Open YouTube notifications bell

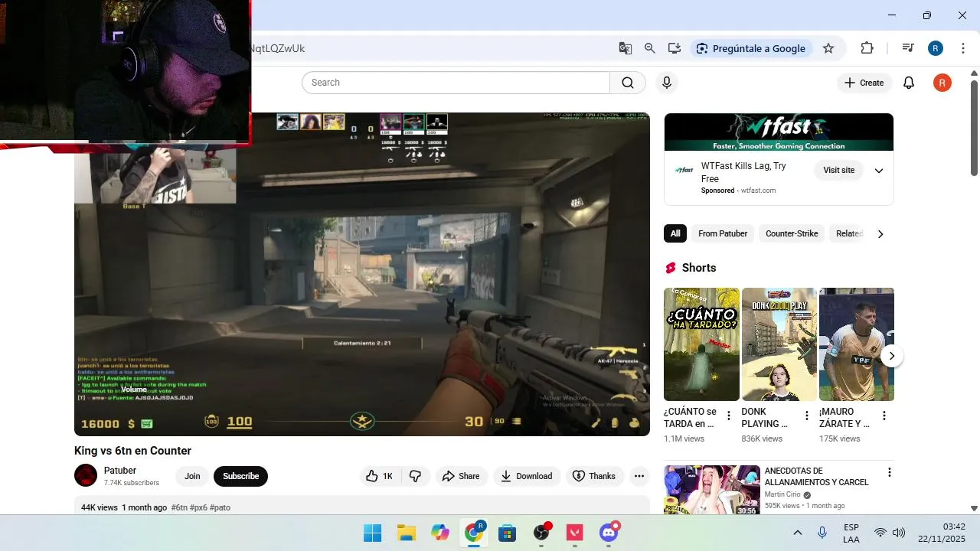[x=909, y=83]
